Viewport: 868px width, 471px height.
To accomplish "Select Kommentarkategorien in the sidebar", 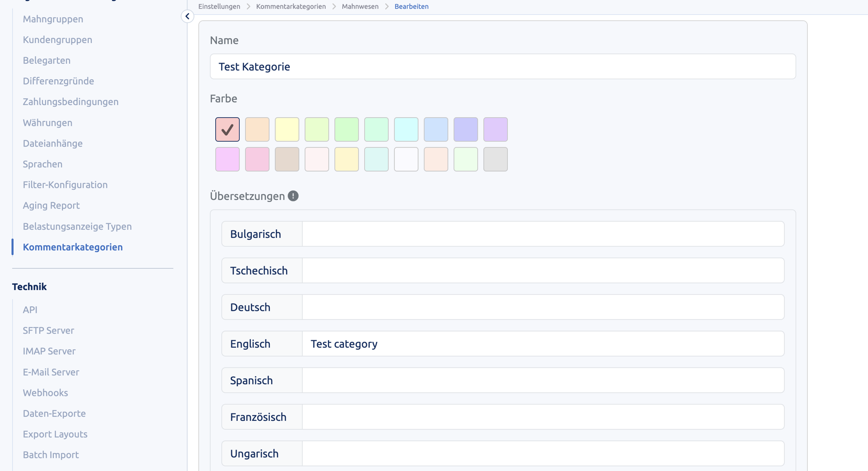I will pyautogui.click(x=73, y=247).
